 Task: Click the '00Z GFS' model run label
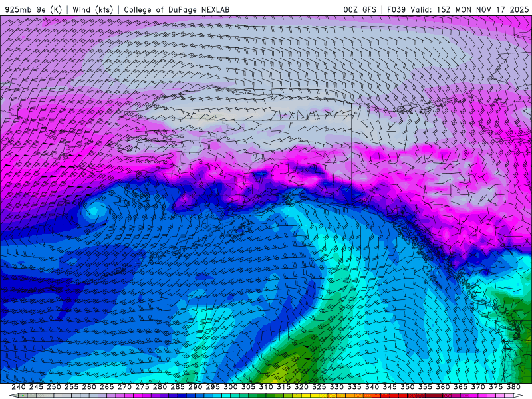coord(360,9)
